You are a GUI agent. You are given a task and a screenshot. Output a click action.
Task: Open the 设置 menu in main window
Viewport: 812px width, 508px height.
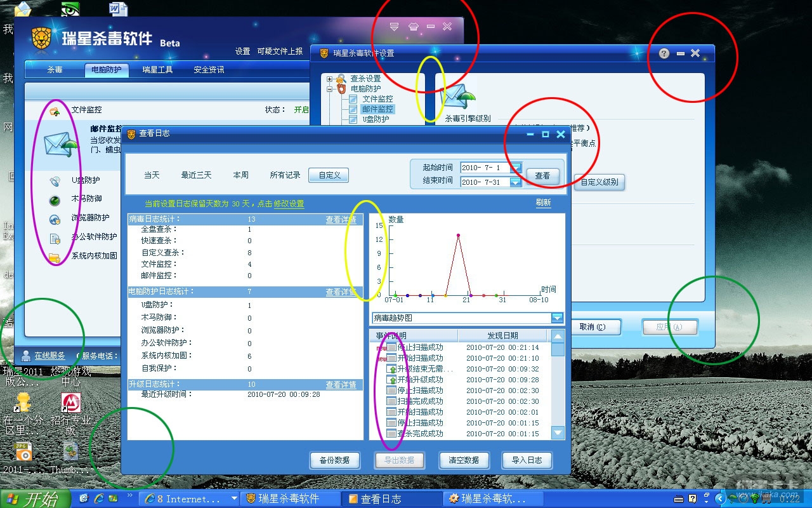pos(243,51)
